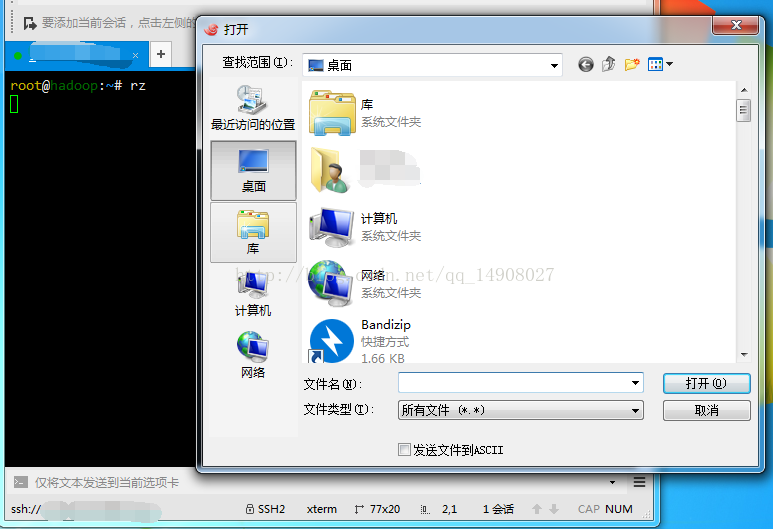Click file list scrollbar down arrow
This screenshot has width=773, height=529.
pos(744,355)
